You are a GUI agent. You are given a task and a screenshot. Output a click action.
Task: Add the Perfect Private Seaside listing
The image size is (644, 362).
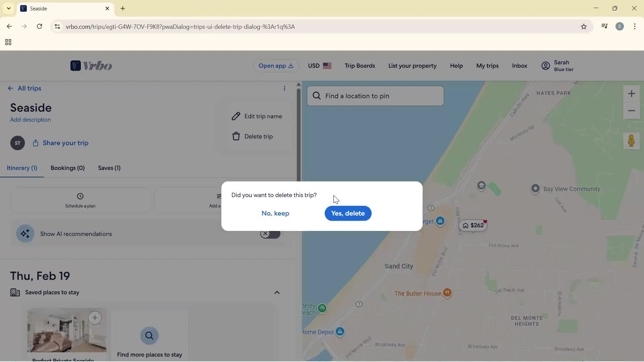(95, 318)
